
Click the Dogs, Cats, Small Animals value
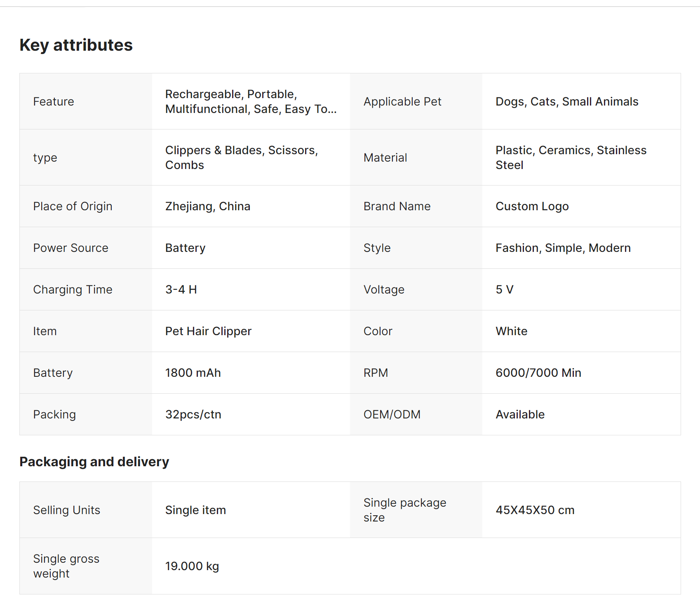click(567, 101)
